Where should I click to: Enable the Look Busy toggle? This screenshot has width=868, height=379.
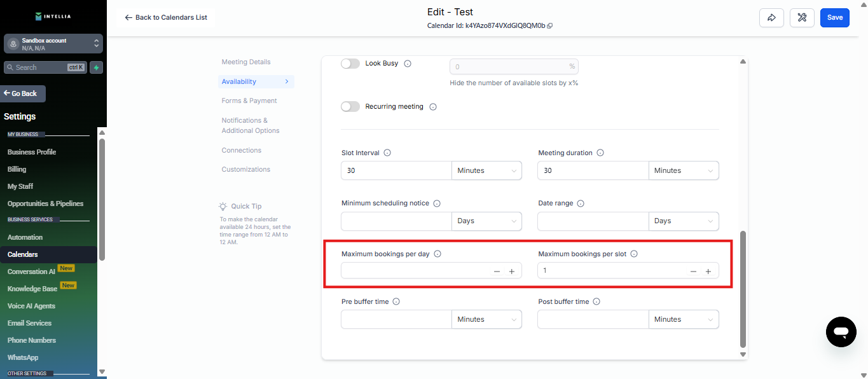coord(350,64)
